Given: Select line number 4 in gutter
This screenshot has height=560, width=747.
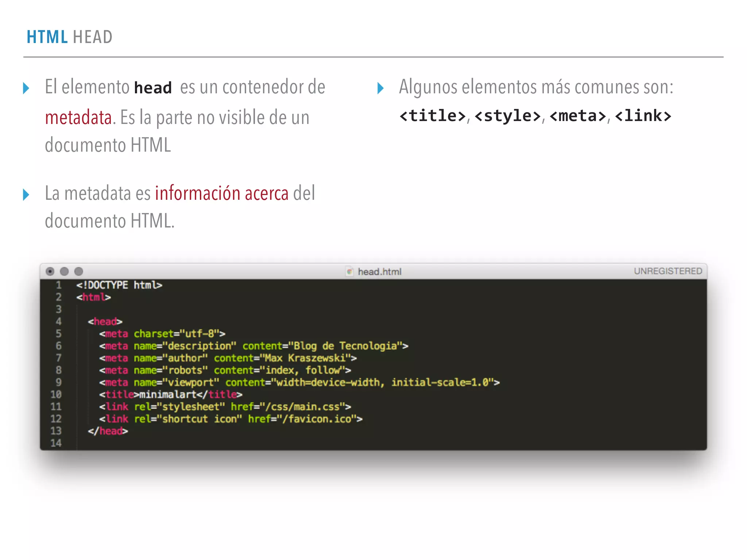Looking at the screenshot, I should (x=58, y=321).
